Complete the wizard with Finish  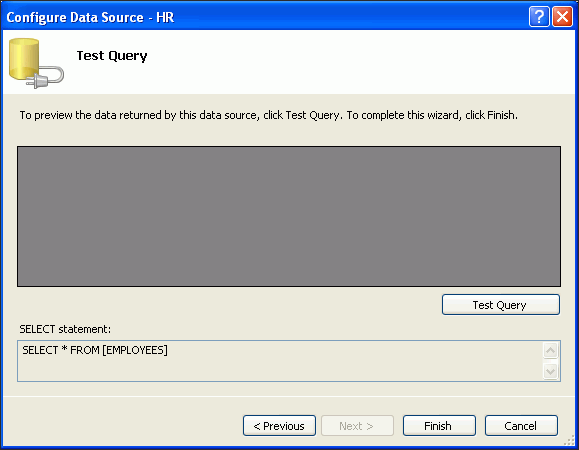pyautogui.click(x=439, y=426)
